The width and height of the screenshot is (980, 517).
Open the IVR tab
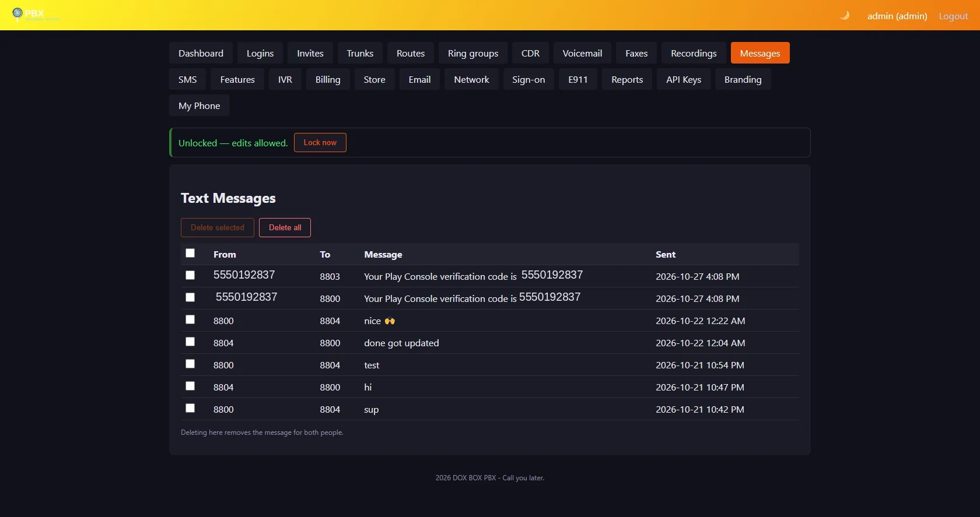pos(285,79)
